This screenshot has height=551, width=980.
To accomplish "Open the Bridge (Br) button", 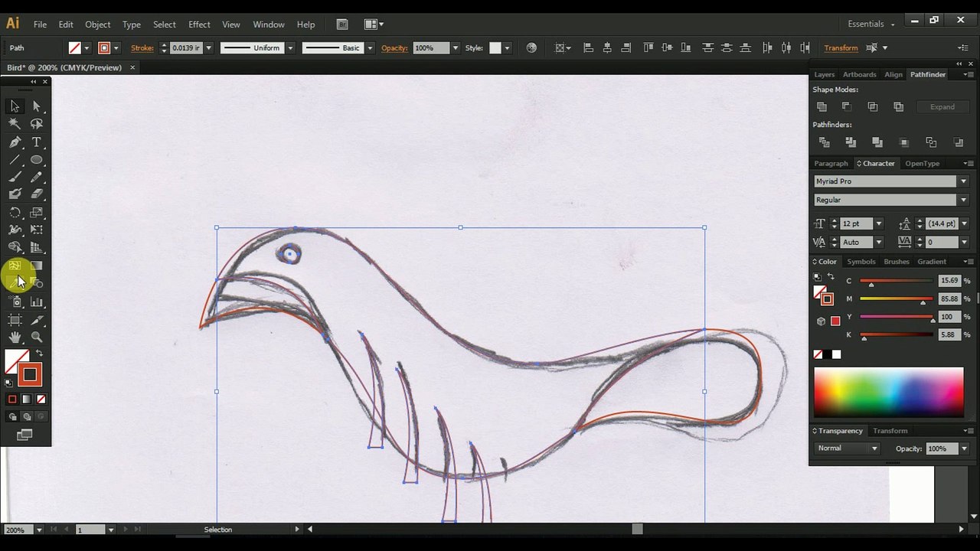I will pos(341,24).
